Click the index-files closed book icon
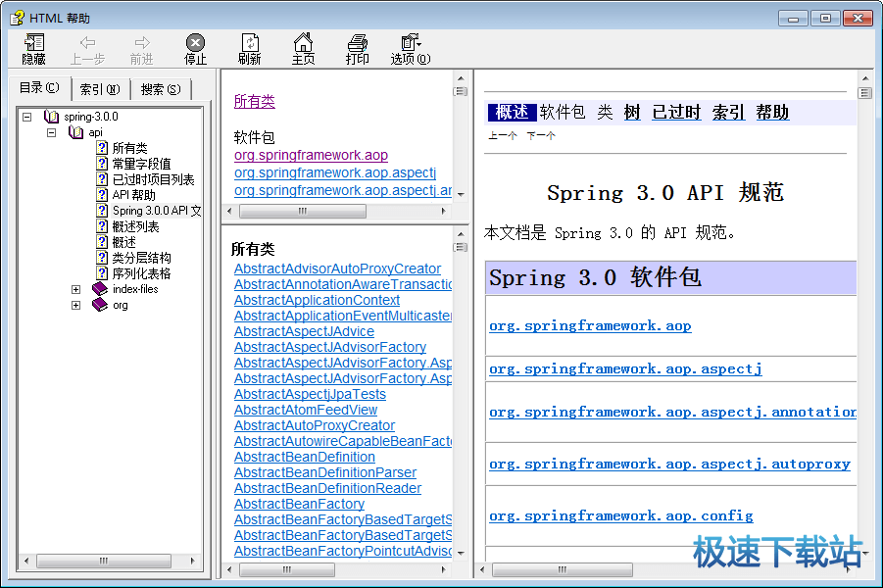The width and height of the screenshot is (883, 588). point(100,289)
